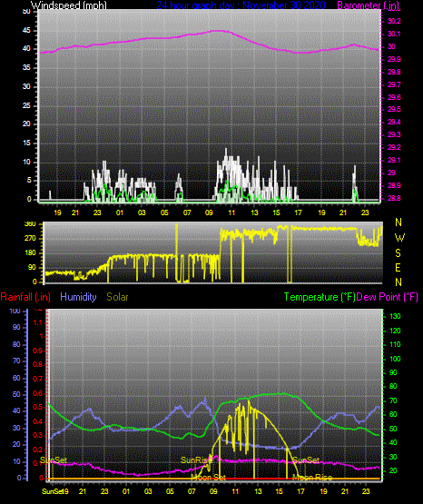The image size is (423, 504).
Task: Click hour '07' under the lower graph
Action: coord(192,491)
